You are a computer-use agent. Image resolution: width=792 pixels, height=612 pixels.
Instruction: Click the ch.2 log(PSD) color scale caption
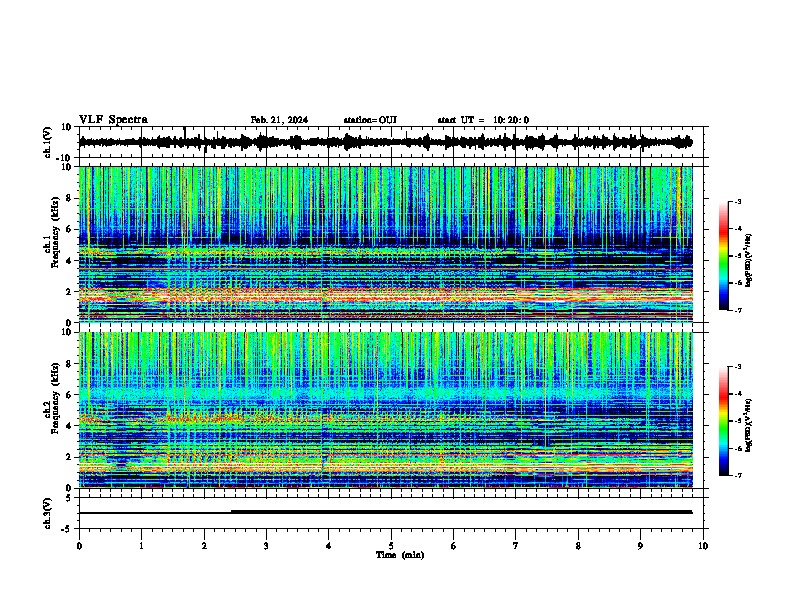(749, 425)
